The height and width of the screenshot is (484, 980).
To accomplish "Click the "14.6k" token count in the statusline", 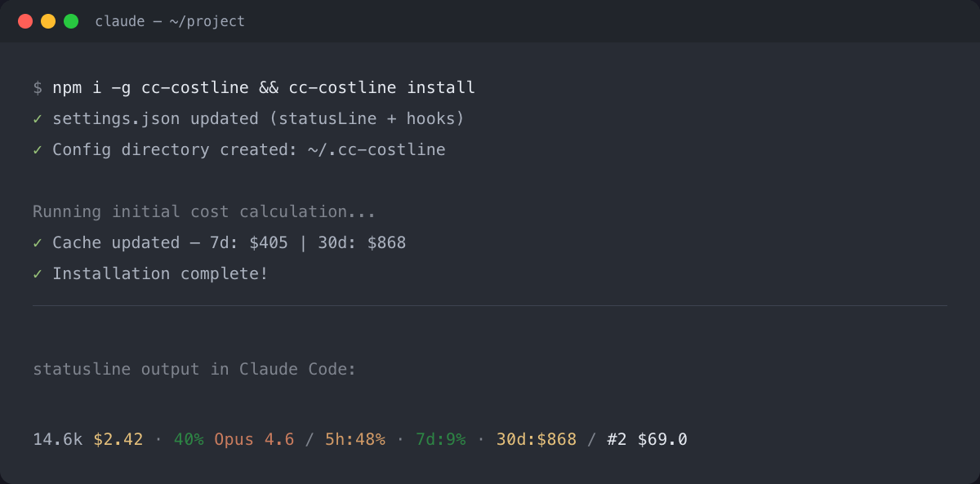I will pyautogui.click(x=57, y=439).
